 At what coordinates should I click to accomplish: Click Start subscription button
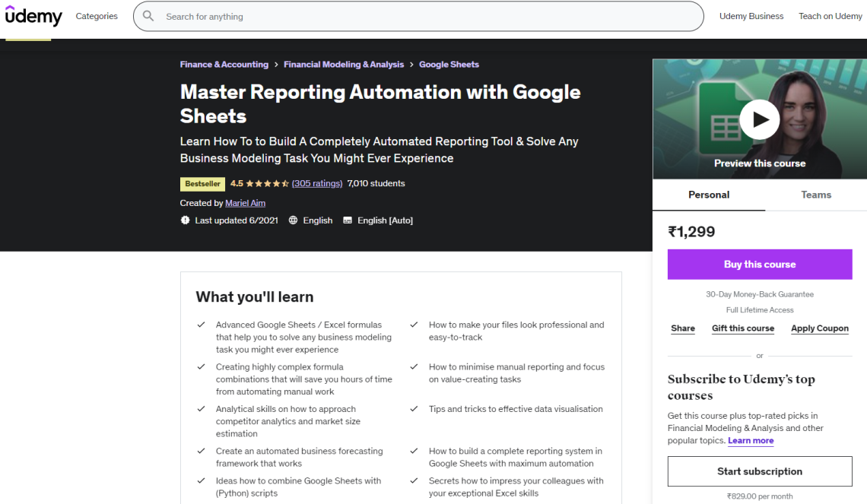click(x=759, y=471)
